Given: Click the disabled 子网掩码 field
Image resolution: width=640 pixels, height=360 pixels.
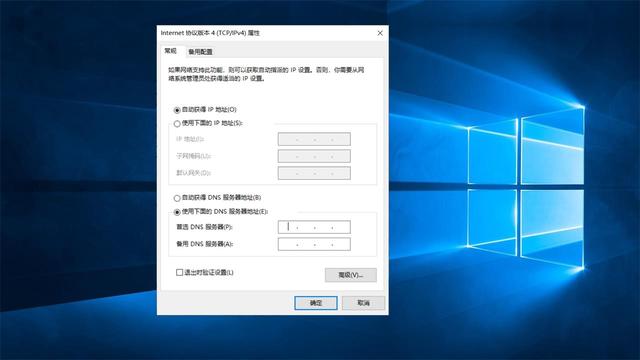Looking at the screenshot, I should pyautogui.click(x=314, y=156).
